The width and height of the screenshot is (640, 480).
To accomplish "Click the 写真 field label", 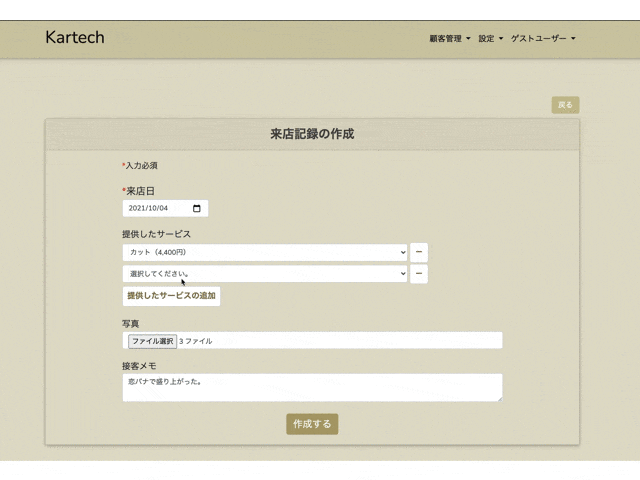I will (131, 324).
